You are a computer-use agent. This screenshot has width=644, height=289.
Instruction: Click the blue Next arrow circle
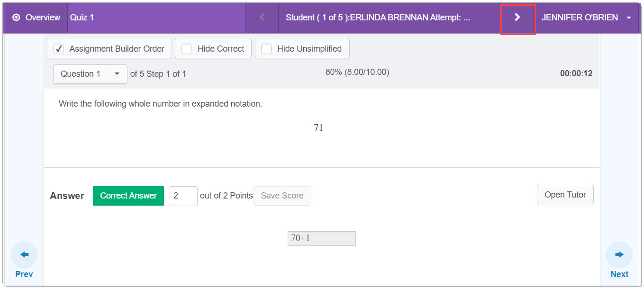[x=619, y=255]
